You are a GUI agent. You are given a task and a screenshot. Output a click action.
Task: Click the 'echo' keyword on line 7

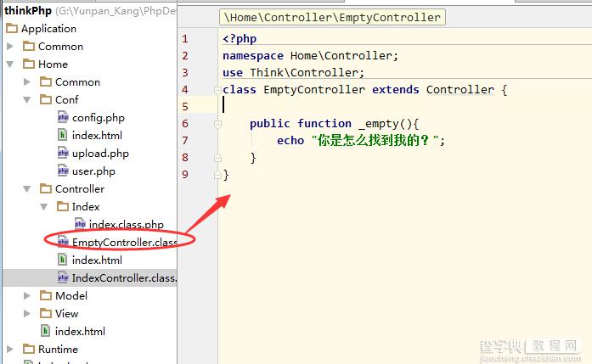tap(290, 140)
